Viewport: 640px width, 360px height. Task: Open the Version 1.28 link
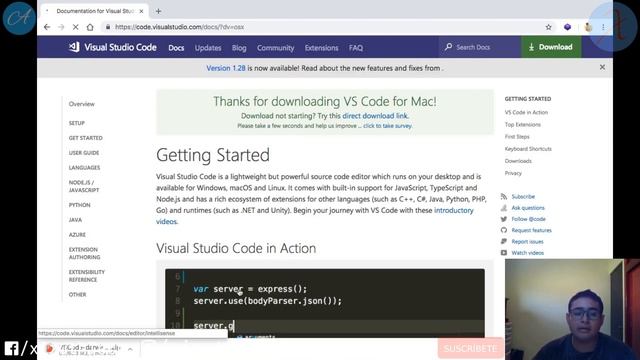click(x=226, y=68)
